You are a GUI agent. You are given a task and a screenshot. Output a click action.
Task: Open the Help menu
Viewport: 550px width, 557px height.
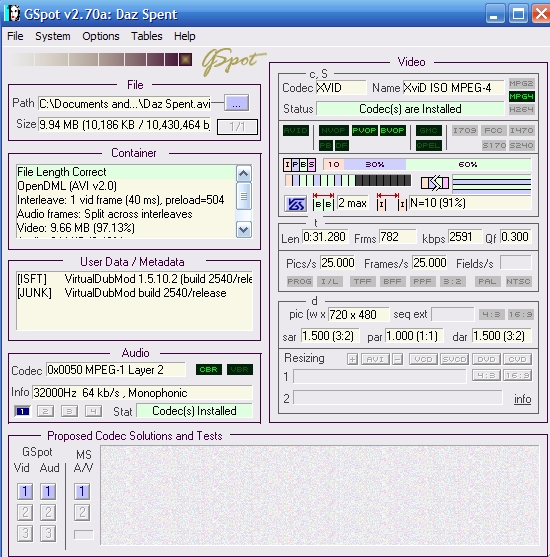click(x=185, y=36)
